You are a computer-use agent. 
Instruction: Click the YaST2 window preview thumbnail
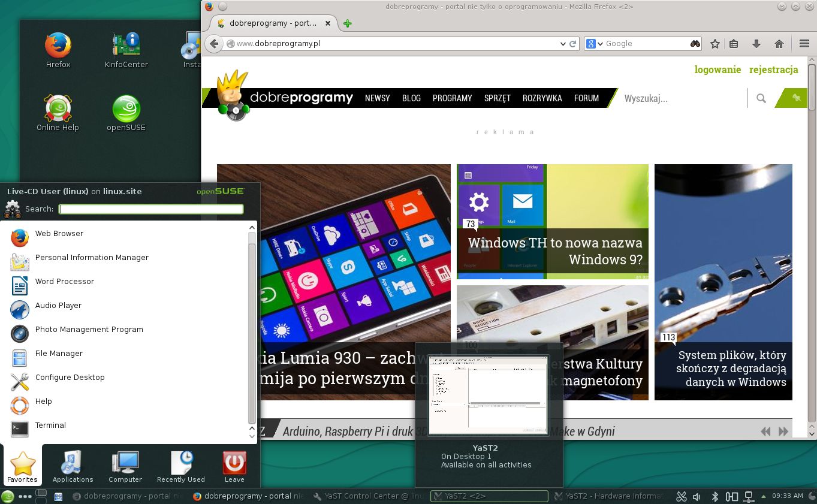tap(489, 395)
